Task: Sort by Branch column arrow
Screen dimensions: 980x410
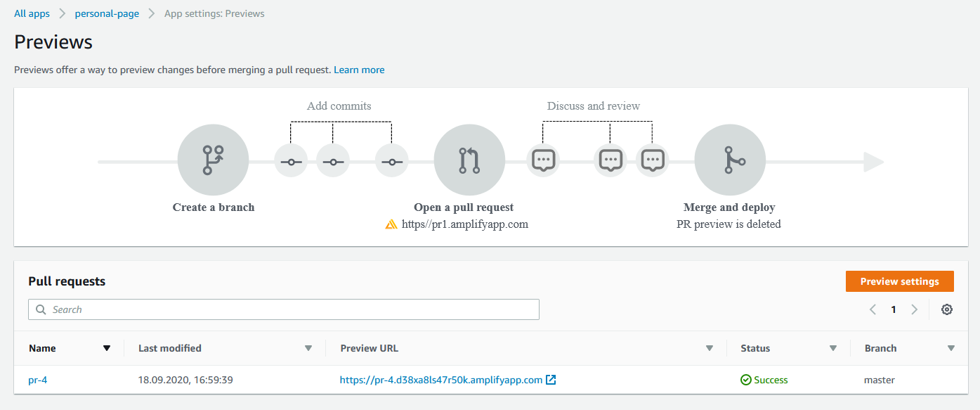Action: tap(951, 348)
